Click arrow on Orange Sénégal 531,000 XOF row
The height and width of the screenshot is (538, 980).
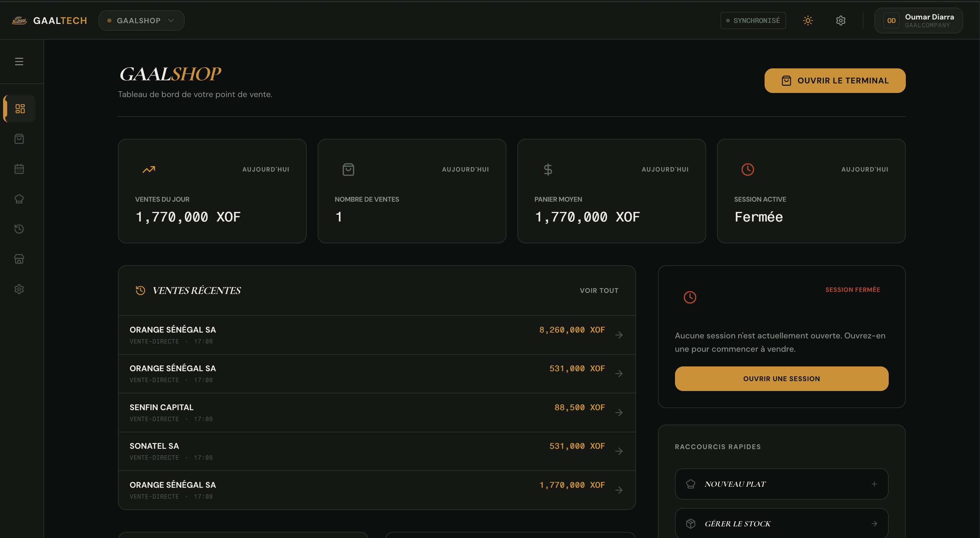(619, 374)
